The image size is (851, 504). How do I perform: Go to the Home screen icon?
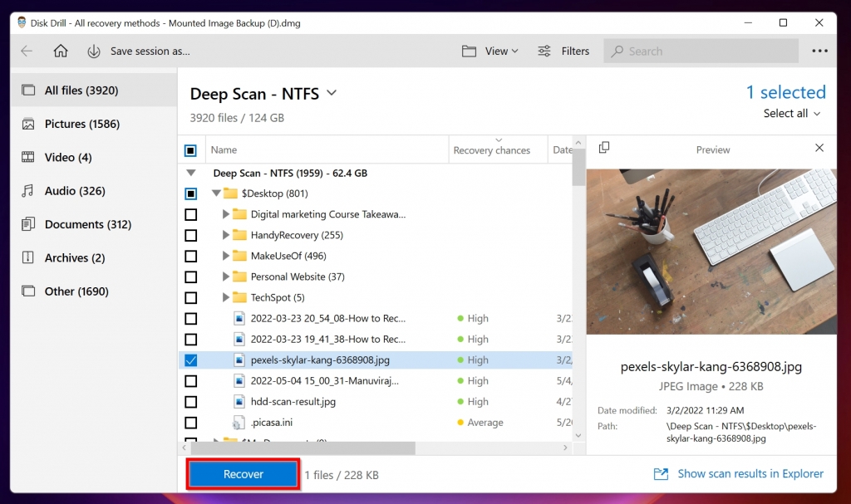[x=61, y=51]
